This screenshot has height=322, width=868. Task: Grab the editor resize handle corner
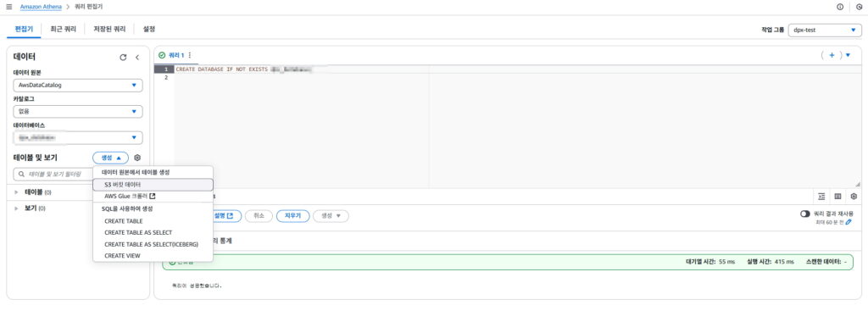(858, 184)
